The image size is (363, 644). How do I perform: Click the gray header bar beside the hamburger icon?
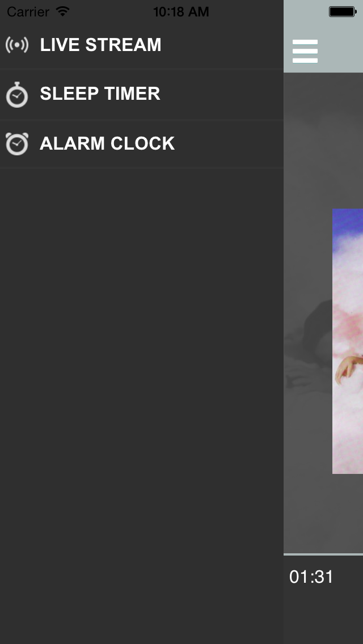pyautogui.click(x=341, y=52)
